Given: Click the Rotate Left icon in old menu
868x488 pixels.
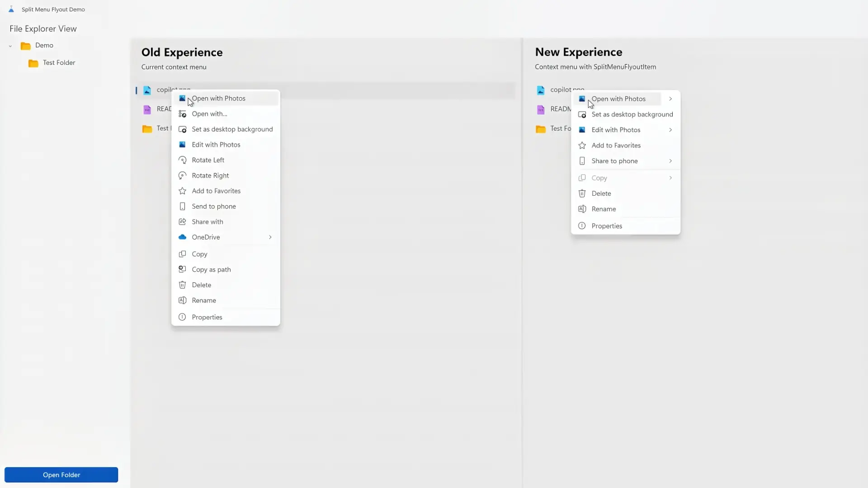Looking at the screenshot, I should pyautogui.click(x=182, y=160).
